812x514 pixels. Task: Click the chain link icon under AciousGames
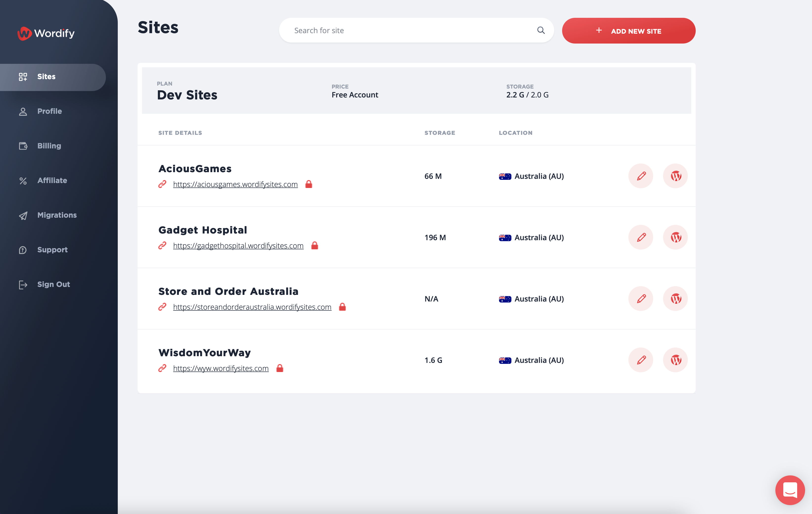tap(163, 184)
